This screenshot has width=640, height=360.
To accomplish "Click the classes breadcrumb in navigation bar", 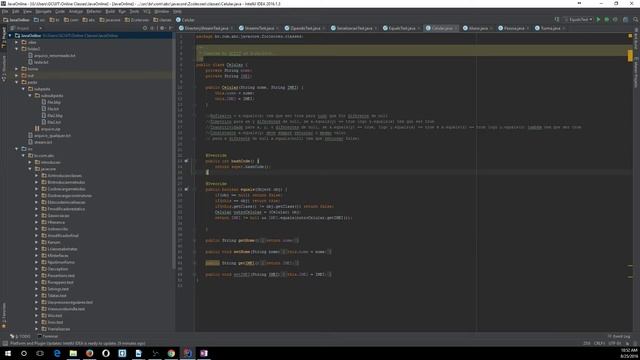I will [x=162, y=20].
